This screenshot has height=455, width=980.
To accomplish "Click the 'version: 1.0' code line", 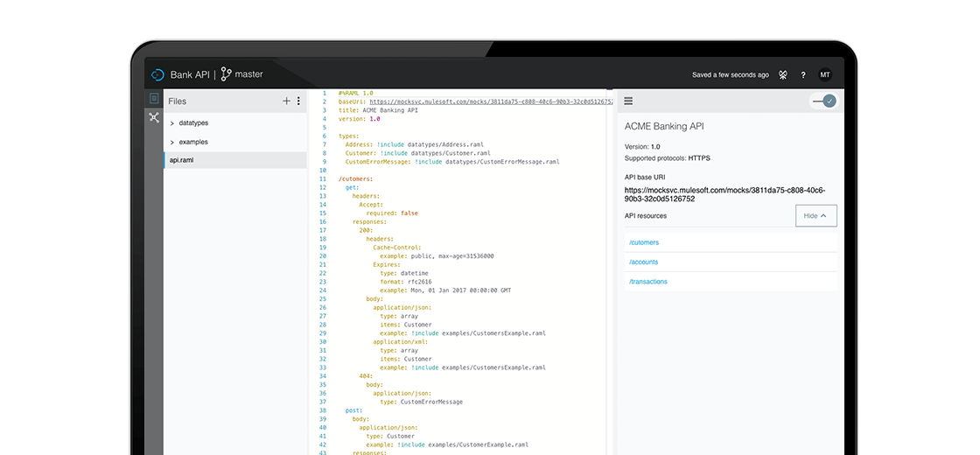I will tap(359, 119).
